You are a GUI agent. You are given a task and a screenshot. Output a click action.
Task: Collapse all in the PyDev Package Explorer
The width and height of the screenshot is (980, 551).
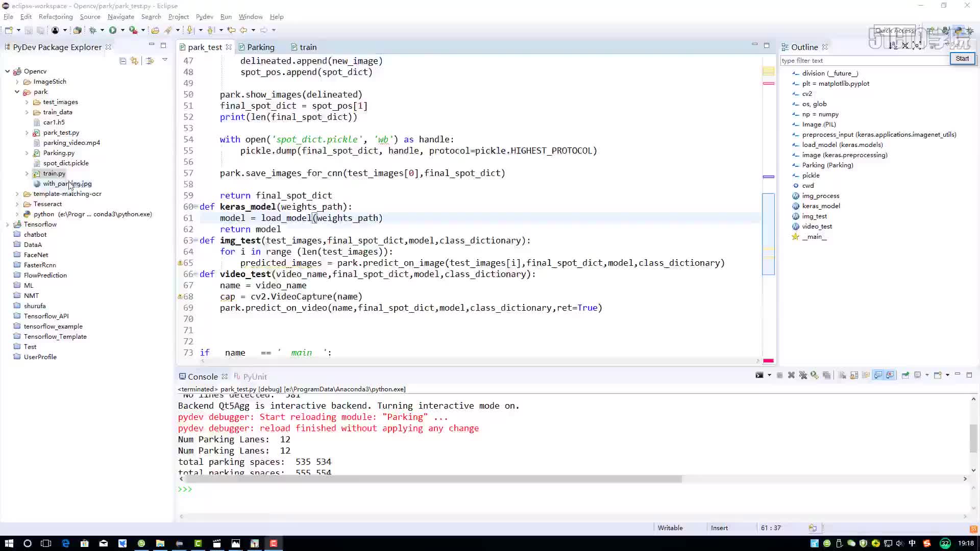point(123,61)
